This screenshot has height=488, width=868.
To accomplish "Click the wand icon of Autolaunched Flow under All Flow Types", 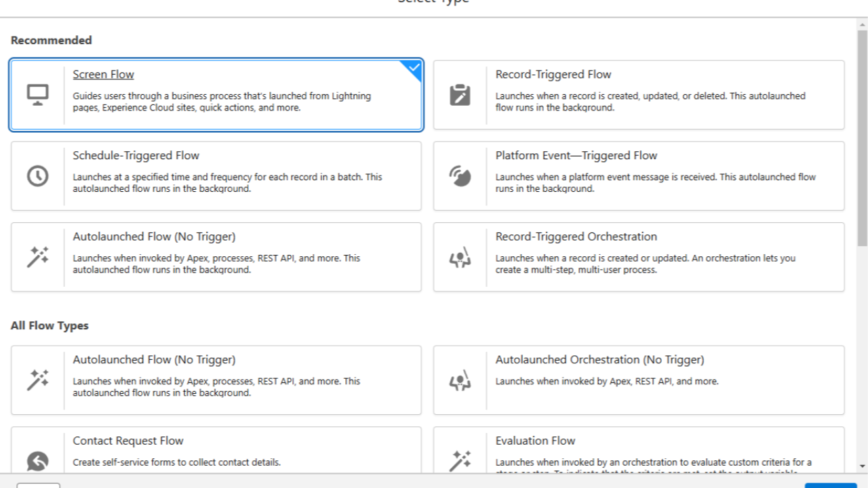I will (37, 380).
